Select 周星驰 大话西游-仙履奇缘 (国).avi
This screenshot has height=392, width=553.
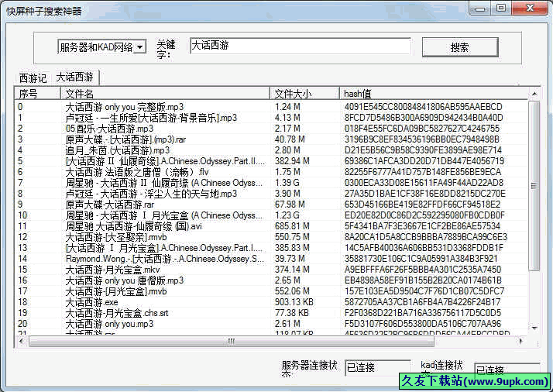tap(272, 226)
